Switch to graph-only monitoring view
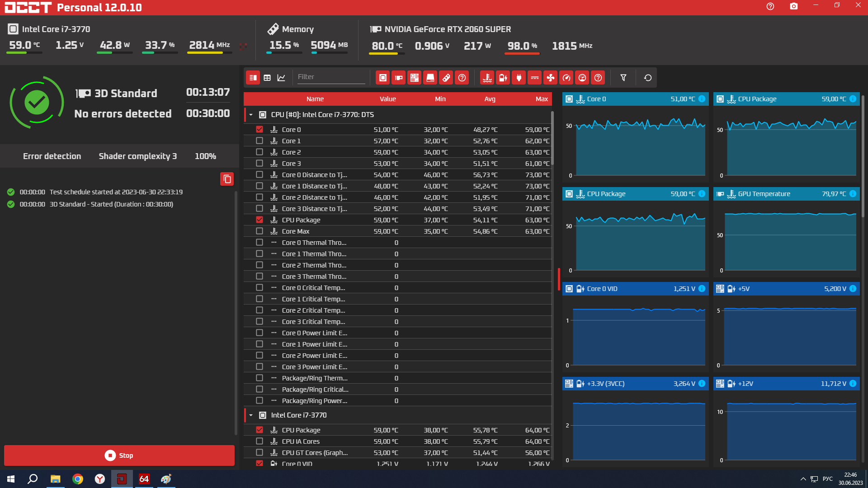 (x=281, y=78)
